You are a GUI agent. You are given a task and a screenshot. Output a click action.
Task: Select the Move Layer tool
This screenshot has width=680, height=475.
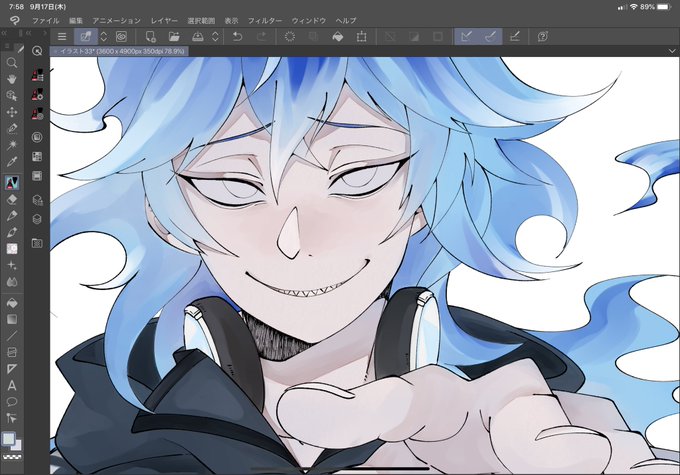12,112
